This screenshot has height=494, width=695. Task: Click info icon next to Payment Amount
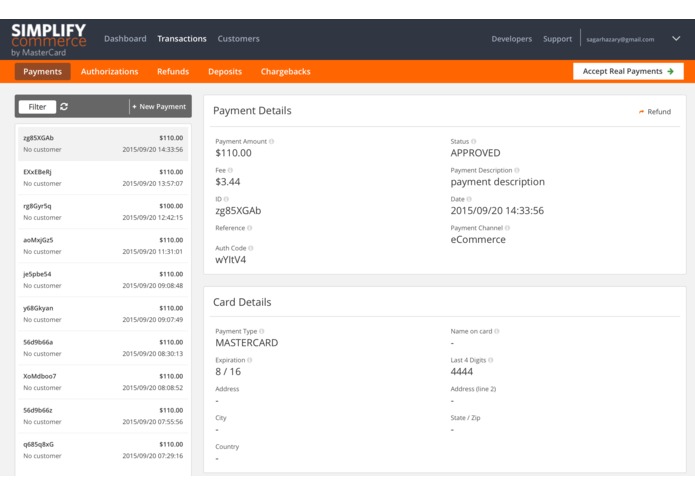click(272, 141)
